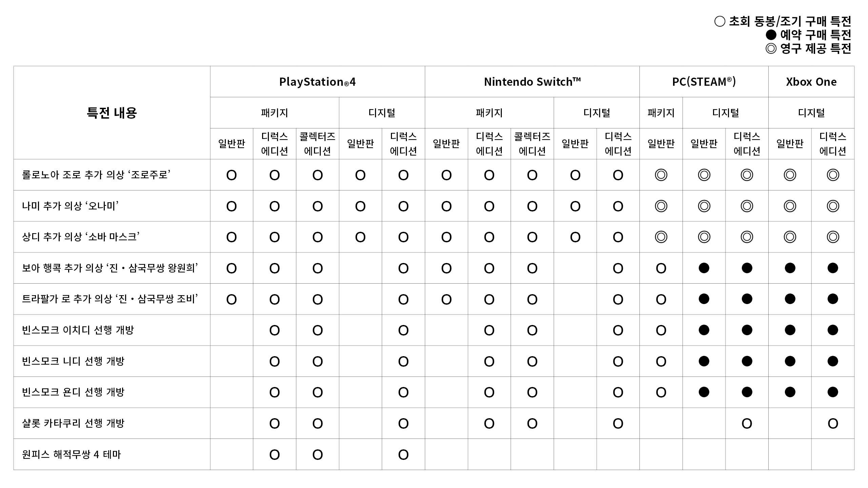The height and width of the screenshot is (488, 868).
Task: Click the Xbox One platform header
Action: (x=811, y=82)
